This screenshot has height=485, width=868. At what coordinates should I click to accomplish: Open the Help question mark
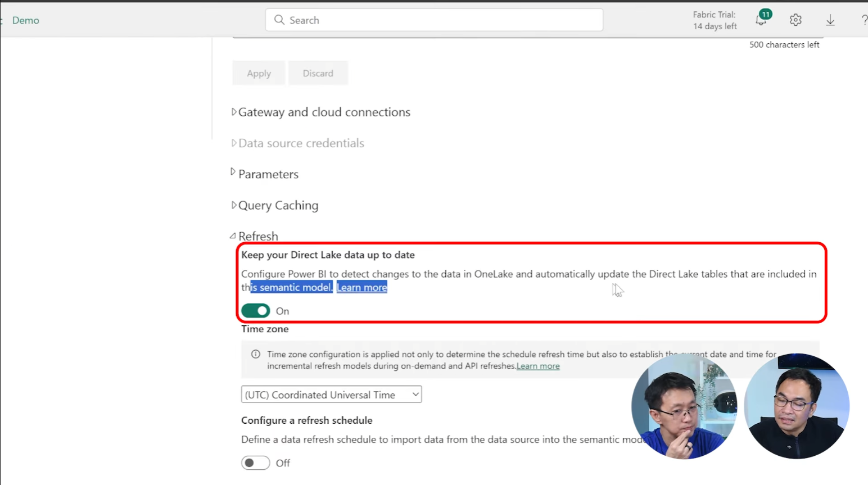865,20
